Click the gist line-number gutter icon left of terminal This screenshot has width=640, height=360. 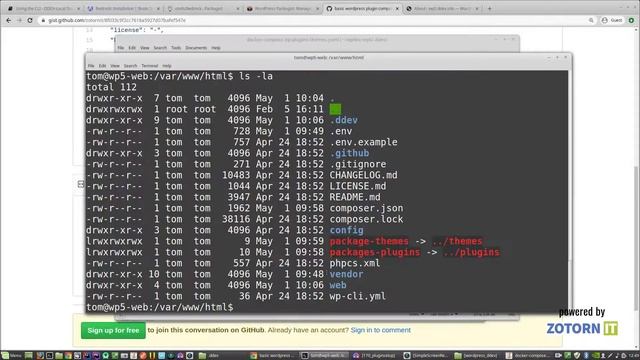(x=81, y=184)
